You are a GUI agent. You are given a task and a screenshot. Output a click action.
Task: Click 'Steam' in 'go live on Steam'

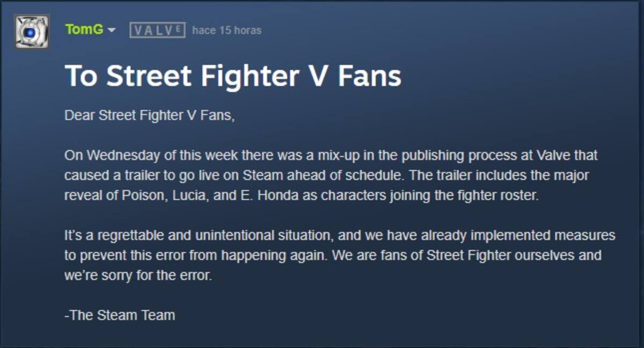[254, 176]
